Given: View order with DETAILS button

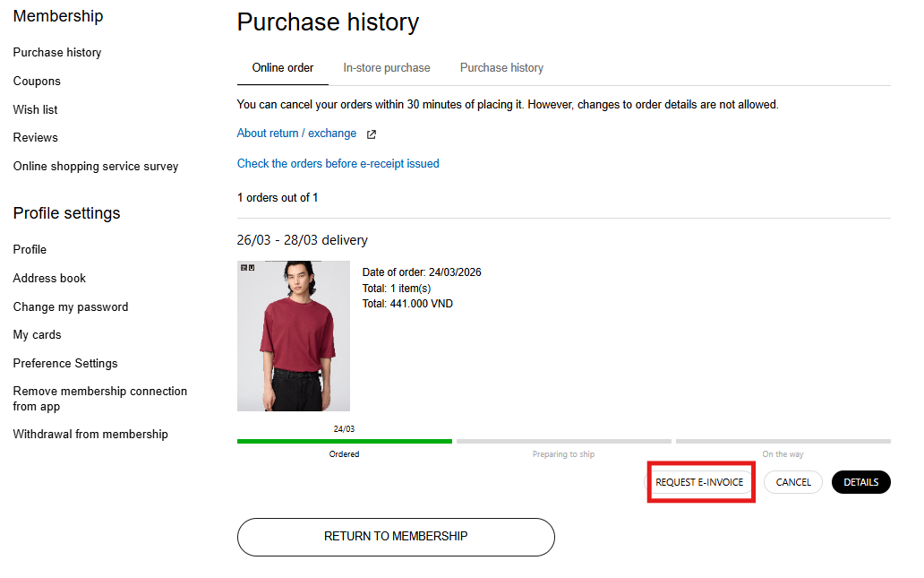Looking at the screenshot, I should tap(860, 482).
